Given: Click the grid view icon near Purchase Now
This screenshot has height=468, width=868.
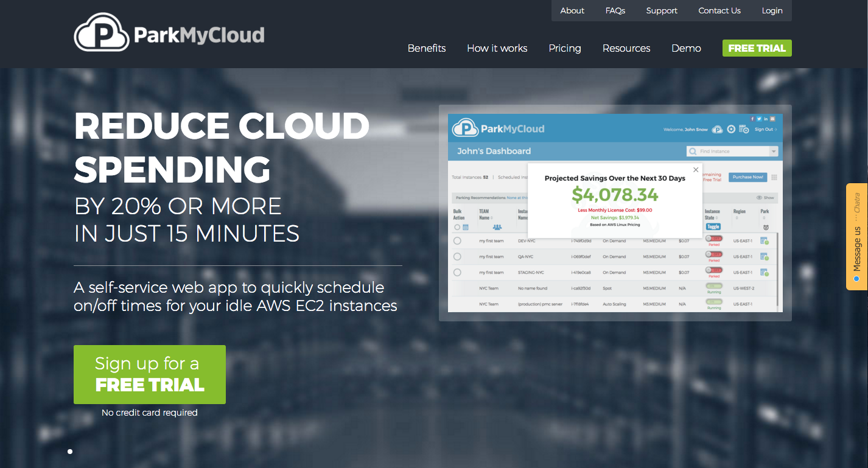Looking at the screenshot, I should tap(774, 178).
